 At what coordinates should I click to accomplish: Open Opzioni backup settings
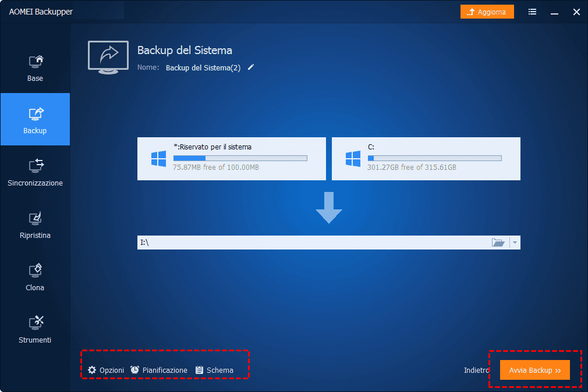click(106, 370)
